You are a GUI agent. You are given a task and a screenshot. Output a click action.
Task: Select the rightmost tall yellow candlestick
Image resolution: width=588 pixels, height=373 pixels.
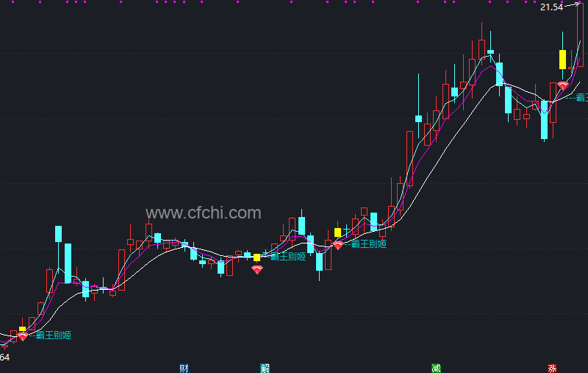(x=562, y=60)
